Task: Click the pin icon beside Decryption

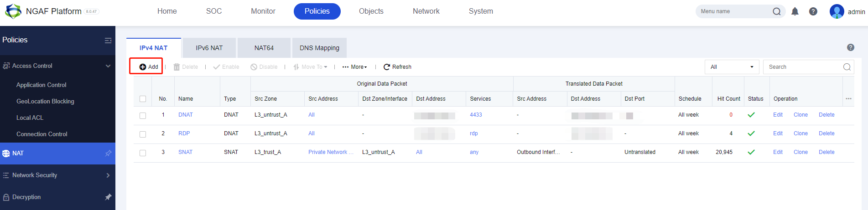Action: tap(108, 197)
